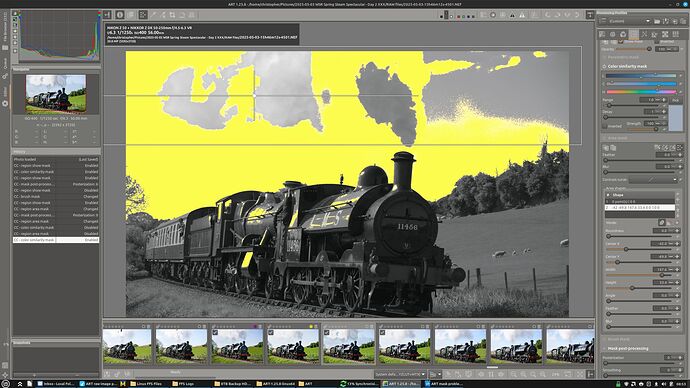Open 'BTB Backup HD...' taskbar item

(232, 384)
